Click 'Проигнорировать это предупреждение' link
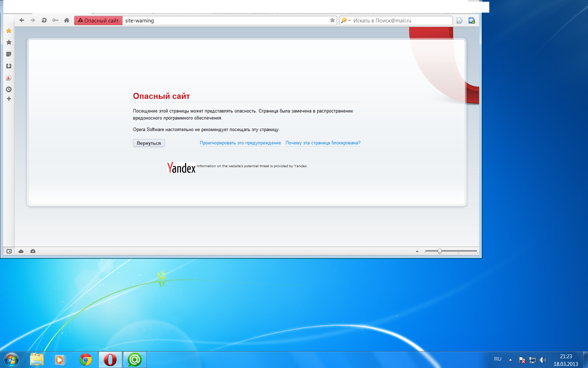588x368 pixels. 240,143
